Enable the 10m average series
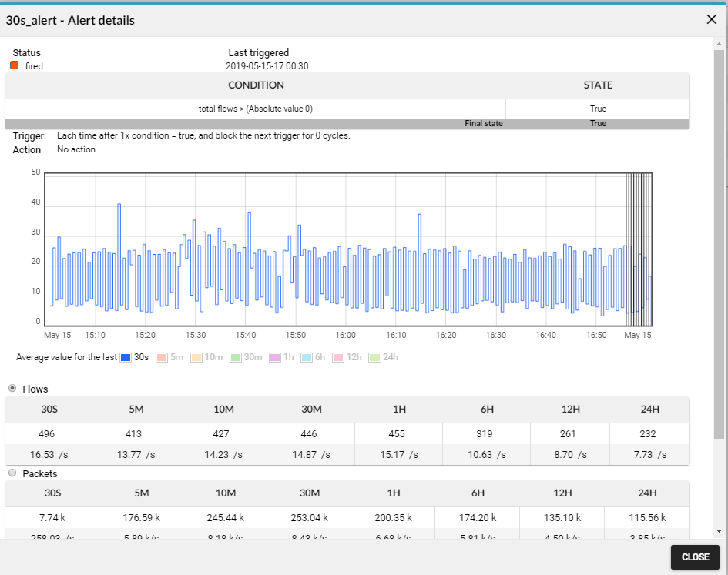728x575 pixels. [197, 357]
